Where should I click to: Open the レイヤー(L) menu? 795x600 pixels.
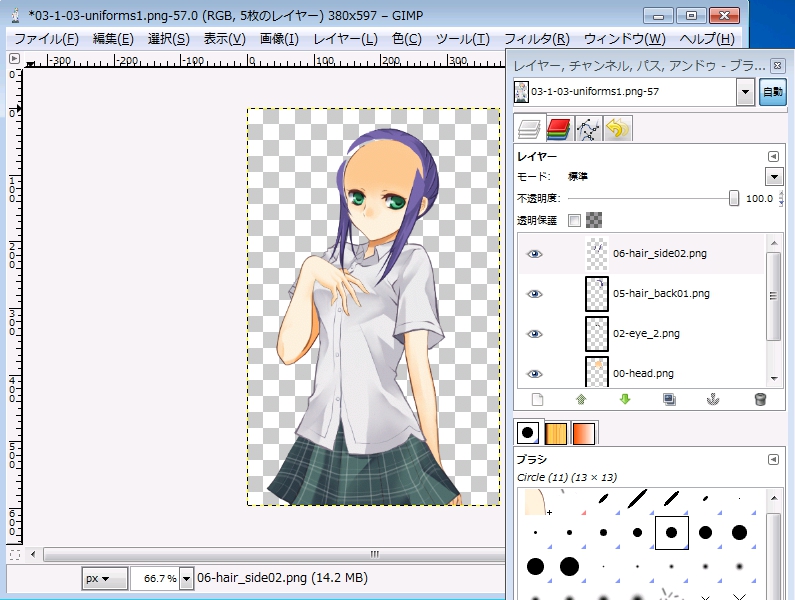point(345,39)
